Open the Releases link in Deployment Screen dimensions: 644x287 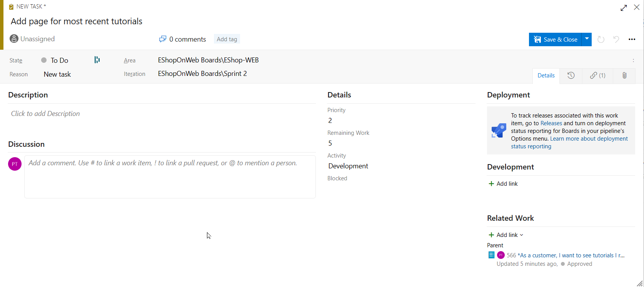tap(551, 123)
